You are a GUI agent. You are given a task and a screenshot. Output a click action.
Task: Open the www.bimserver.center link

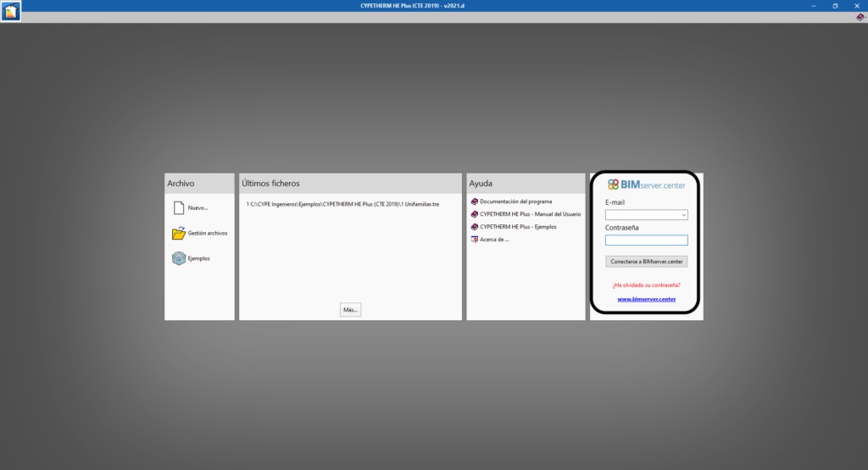(x=647, y=299)
